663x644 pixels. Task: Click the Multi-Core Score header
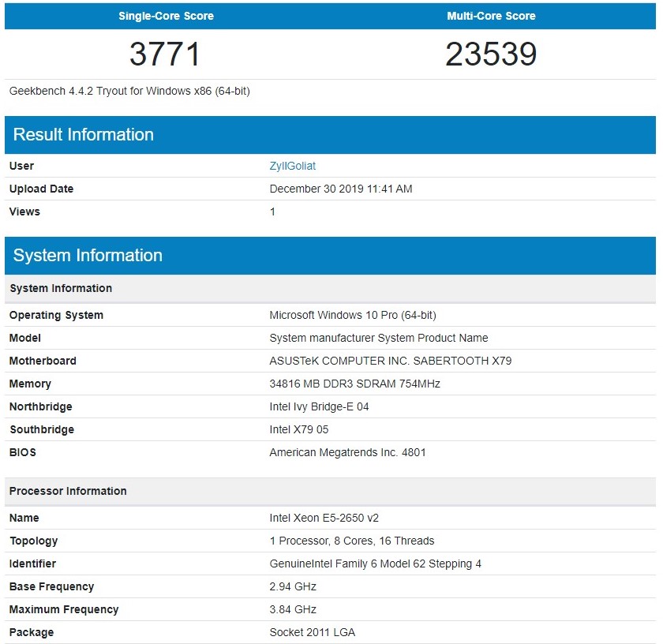point(491,16)
